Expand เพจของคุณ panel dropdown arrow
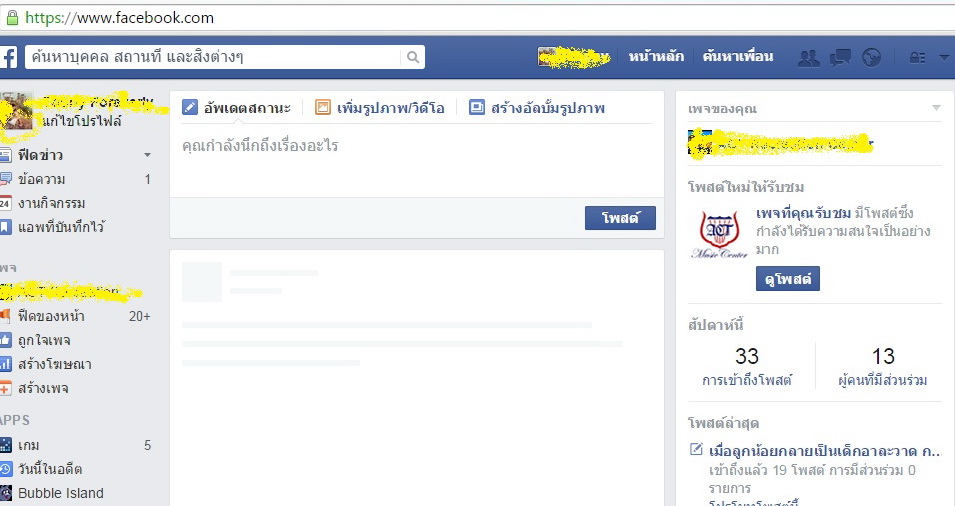 pyautogui.click(x=936, y=108)
